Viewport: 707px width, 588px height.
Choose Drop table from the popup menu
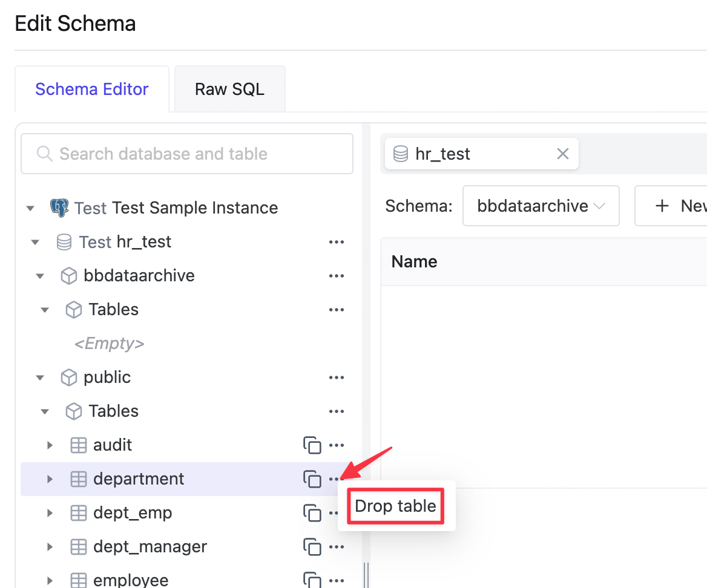point(395,506)
